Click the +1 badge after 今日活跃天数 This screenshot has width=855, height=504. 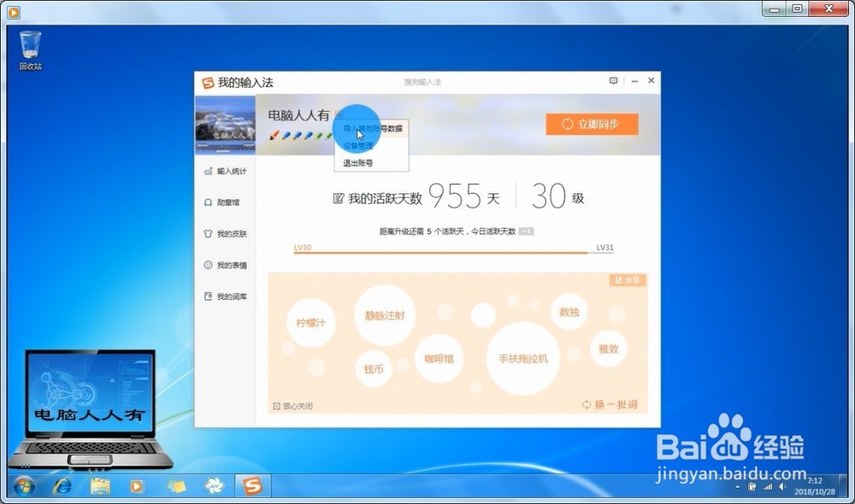(526, 231)
